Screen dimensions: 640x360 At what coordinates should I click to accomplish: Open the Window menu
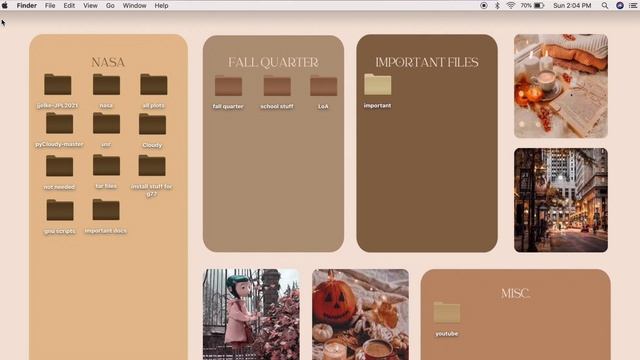point(134,5)
